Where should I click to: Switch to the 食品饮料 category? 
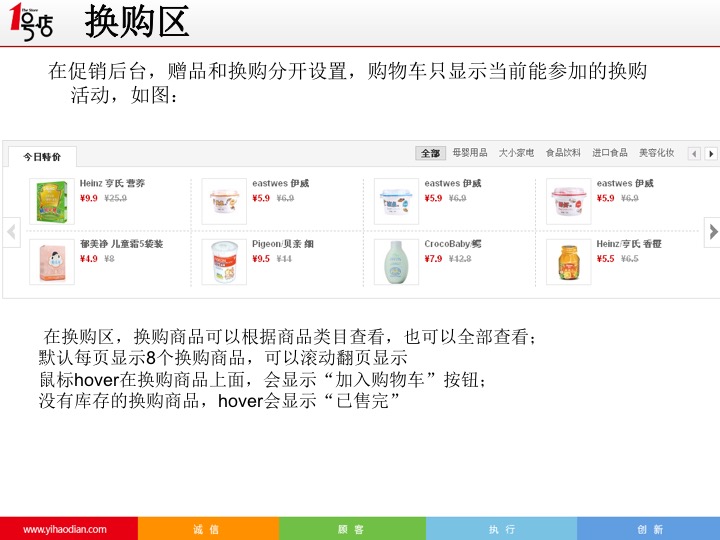pyautogui.click(x=563, y=153)
